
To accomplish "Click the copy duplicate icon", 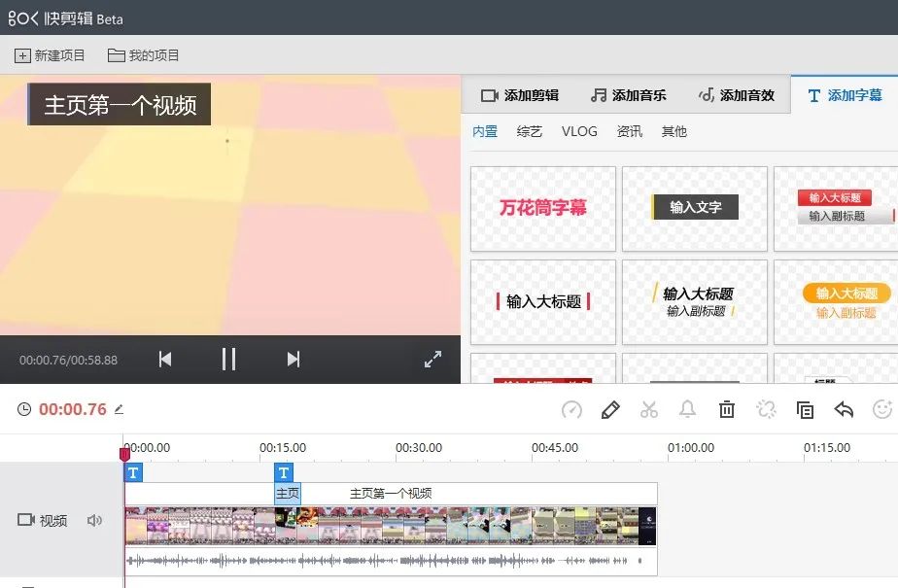I will pos(805,410).
